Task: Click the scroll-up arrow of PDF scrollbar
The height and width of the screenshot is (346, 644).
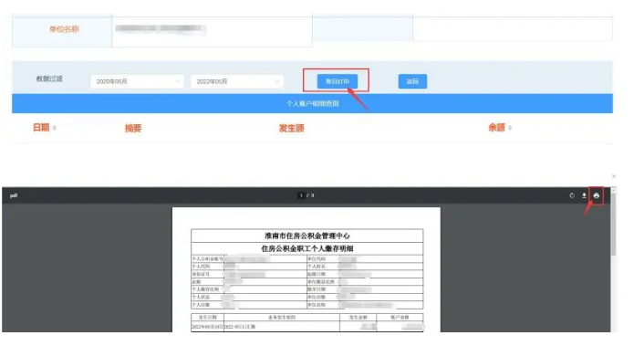Action: 613,190
